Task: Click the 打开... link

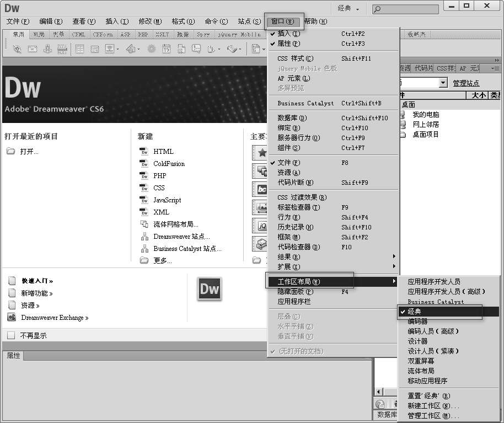Action: click(29, 152)
